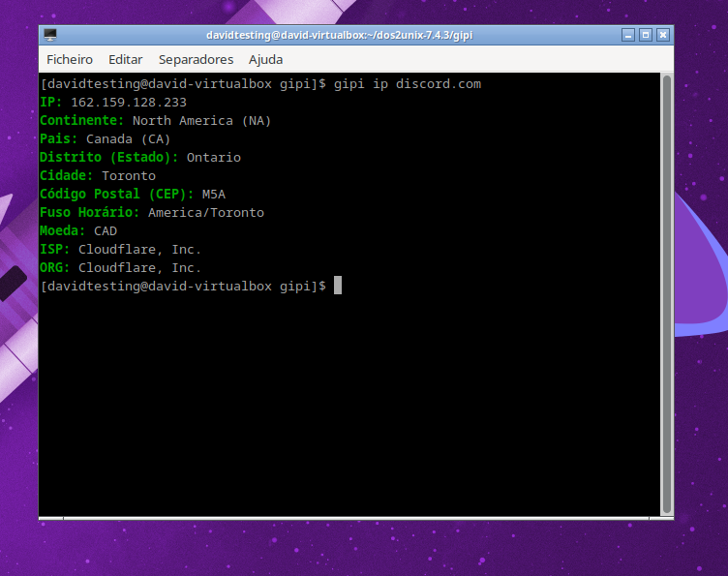Maximize the terminal window

coord(646,35)
